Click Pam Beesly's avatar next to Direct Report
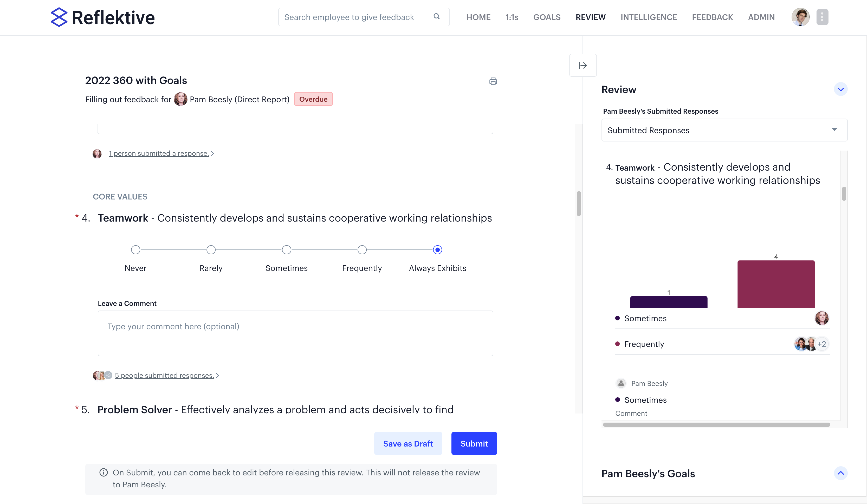867x504 pixels. 181,99
